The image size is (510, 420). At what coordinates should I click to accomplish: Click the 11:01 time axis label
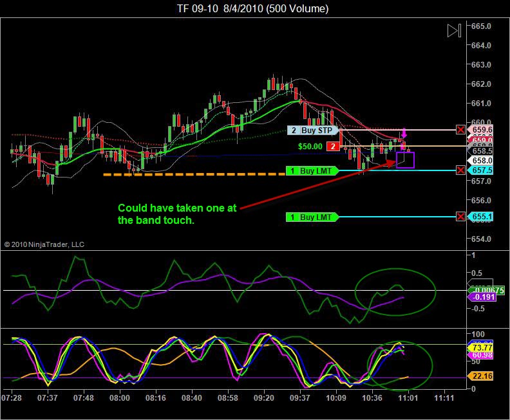[408, 398]
